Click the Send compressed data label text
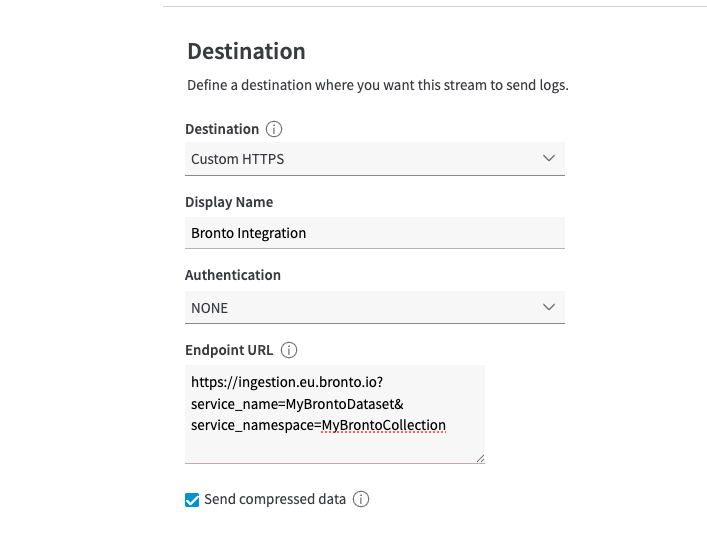707x537 pixels. click(x=275, y=499)
